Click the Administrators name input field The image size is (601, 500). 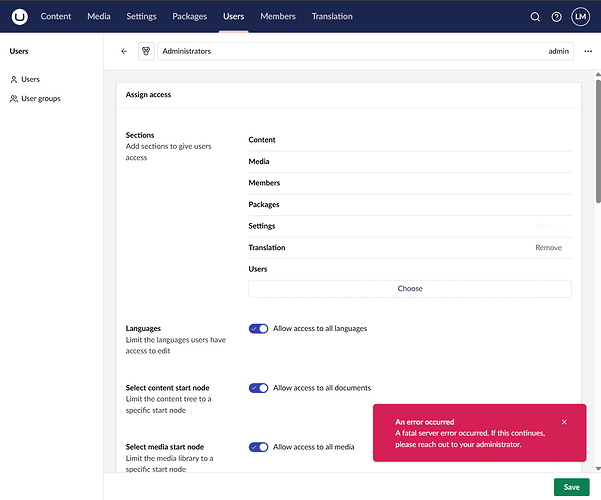coord(340,51)
